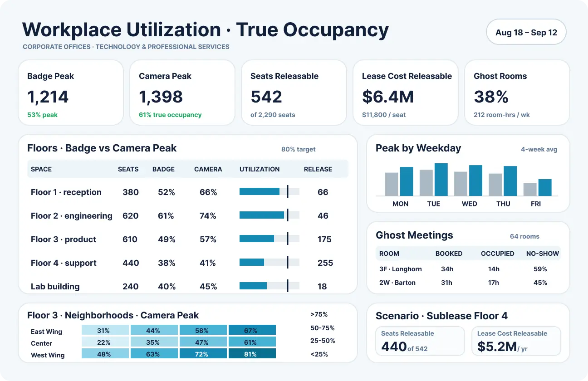Click release value 175 for Floor 3
Image resolution: width=588 pixels, height=381 pixels.
(325, 239)
